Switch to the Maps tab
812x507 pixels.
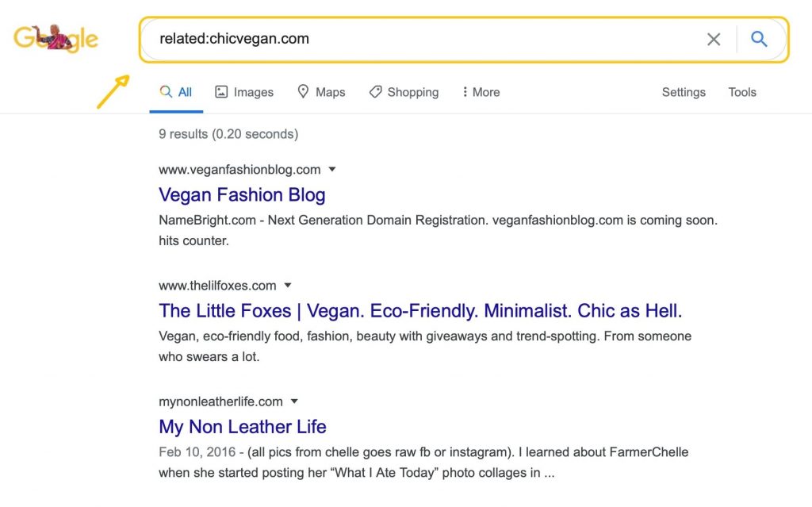coord(321,92)
